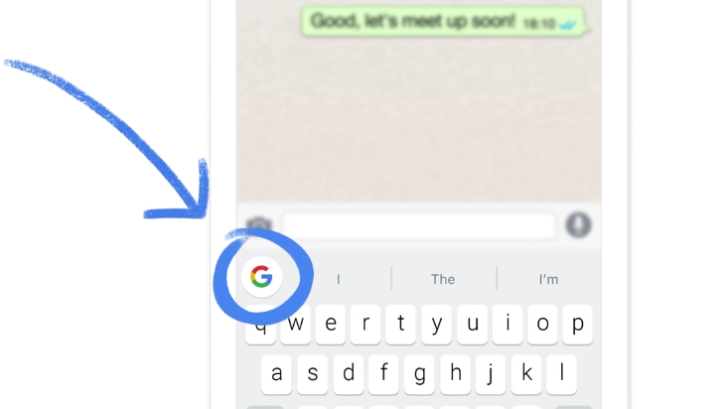Tap the "k" key
Screen dimensions: 728x409
click(526, 374)
